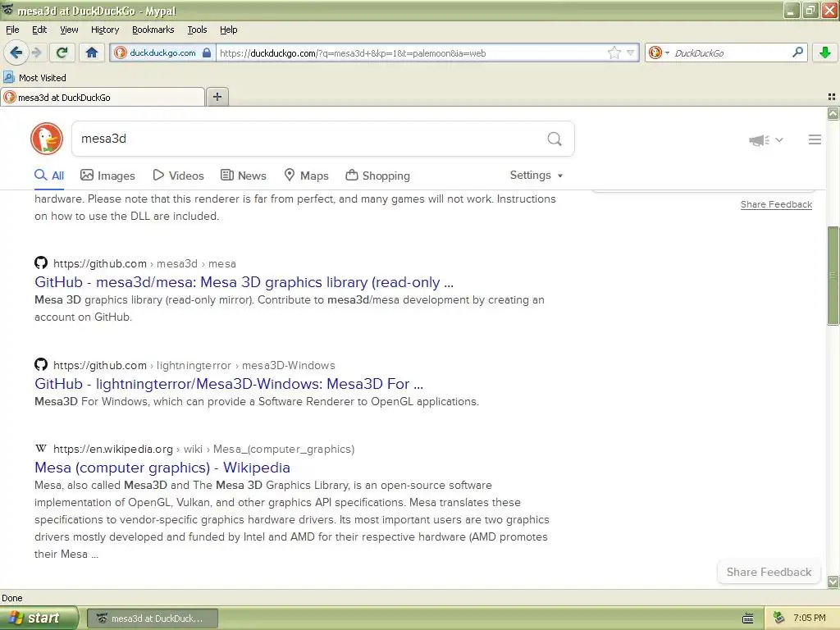Click the Share Feedback floating button
840x630 pixels.
click(769, 572)
